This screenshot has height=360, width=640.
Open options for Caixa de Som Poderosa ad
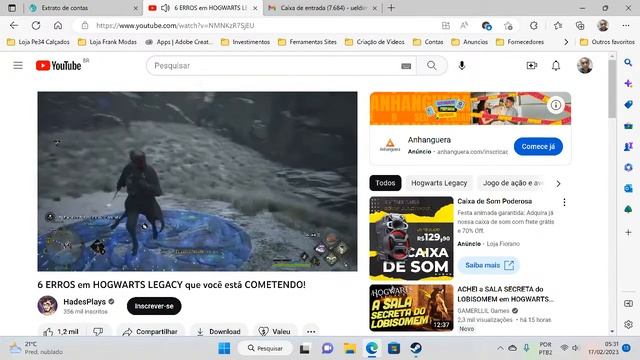pyautogui.click(x=564, y=202)
